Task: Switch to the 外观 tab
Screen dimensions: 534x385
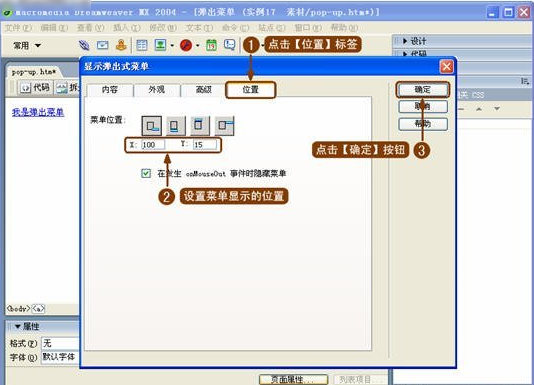Action: [x=157, y=90]
